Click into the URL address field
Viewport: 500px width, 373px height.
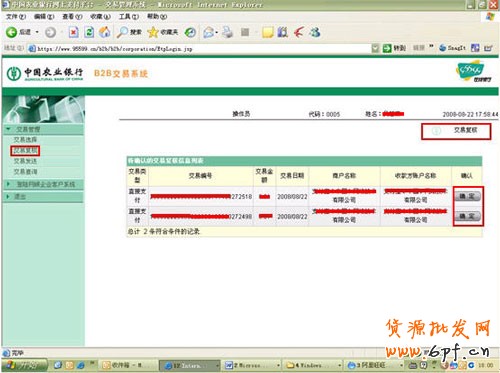[x=200, y=49]
